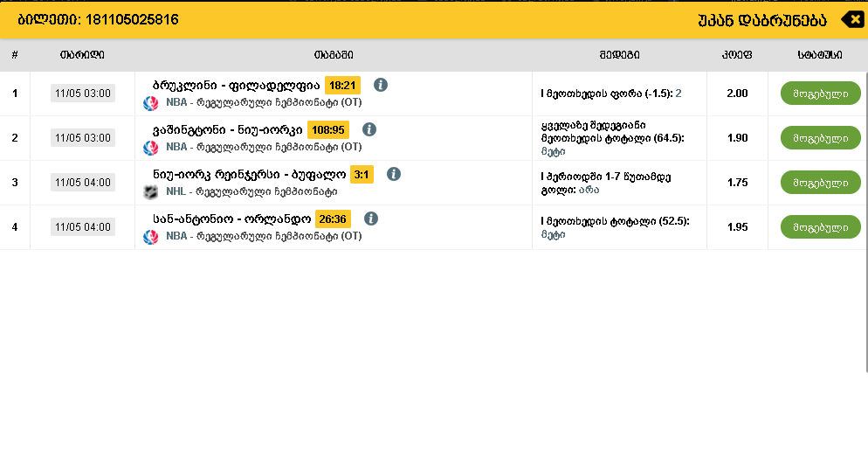The height and width of the screenshot is (472, 868).
Task: Click შედეგი column header
Action: coord(619,54)
